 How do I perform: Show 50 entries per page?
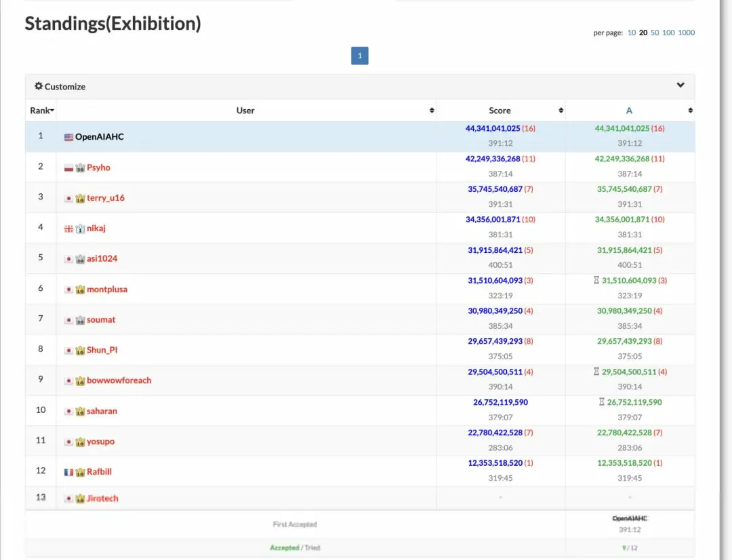point(654,33)
